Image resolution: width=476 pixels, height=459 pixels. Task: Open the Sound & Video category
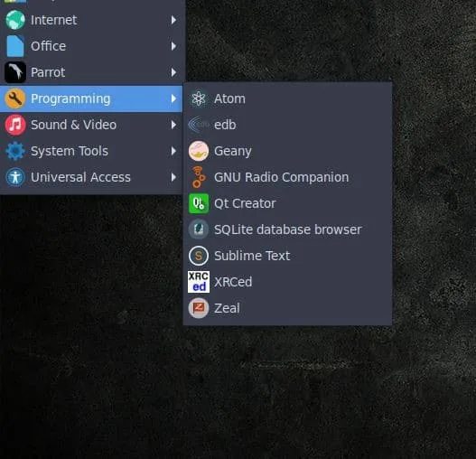pos(91,125)
